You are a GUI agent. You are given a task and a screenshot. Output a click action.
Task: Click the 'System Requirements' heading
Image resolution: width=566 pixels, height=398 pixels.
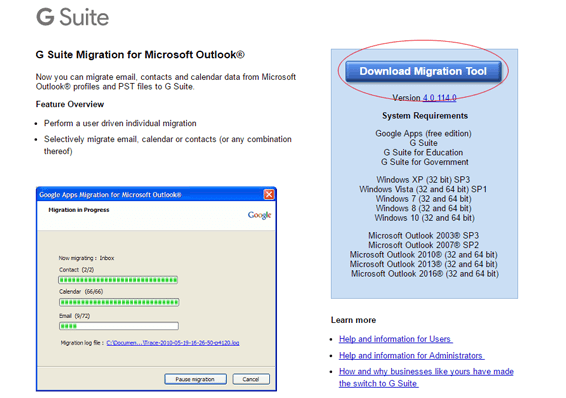coord(425,116)
